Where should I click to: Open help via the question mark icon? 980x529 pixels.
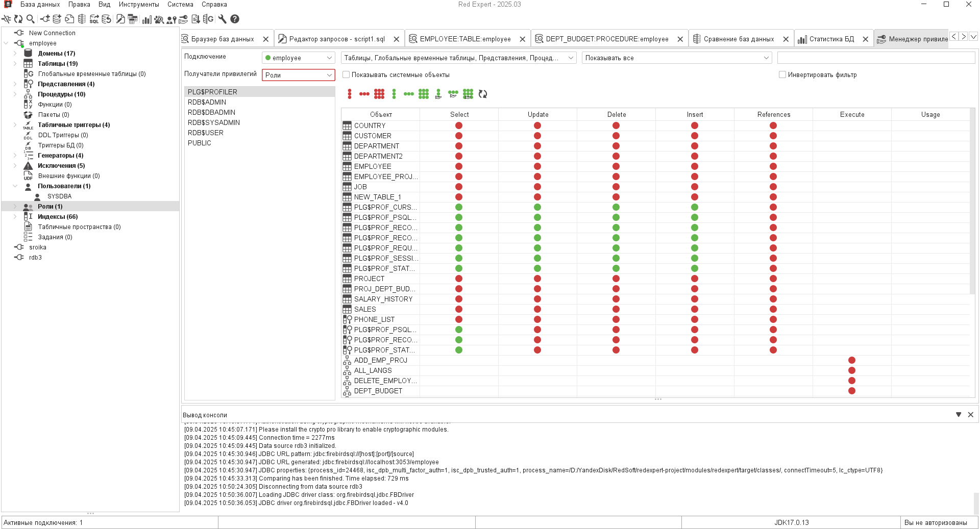235,19
